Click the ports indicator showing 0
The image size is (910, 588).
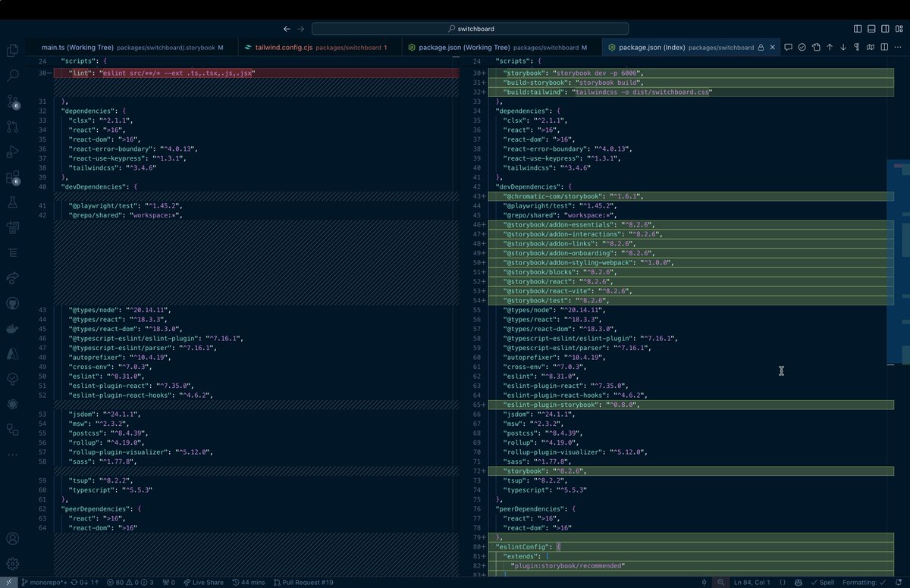point(168,582)
